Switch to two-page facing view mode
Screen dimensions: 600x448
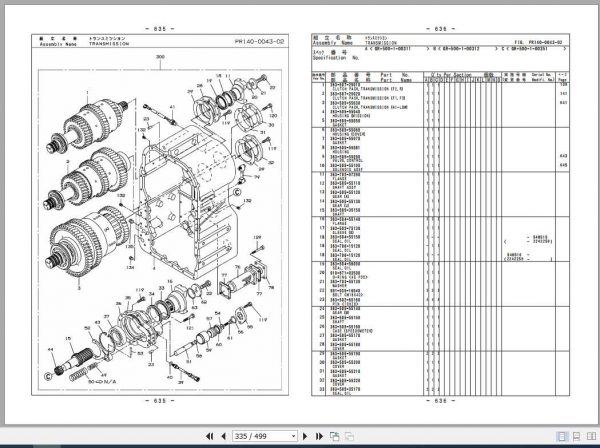pyautogui.click(x=591, y=436)
